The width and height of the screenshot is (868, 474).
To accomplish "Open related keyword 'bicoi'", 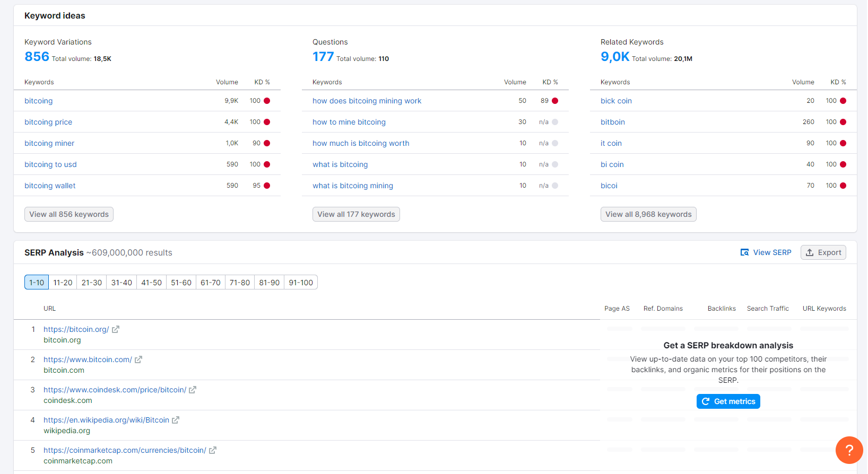I will point(609,186).
